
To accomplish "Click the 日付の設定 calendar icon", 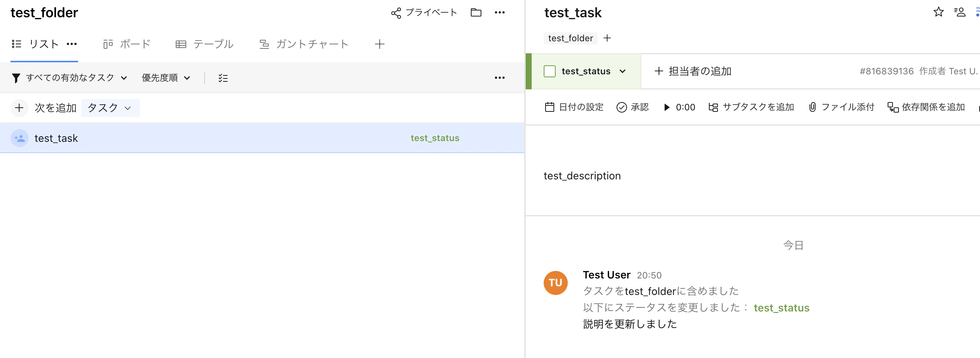I will point(549,107).
